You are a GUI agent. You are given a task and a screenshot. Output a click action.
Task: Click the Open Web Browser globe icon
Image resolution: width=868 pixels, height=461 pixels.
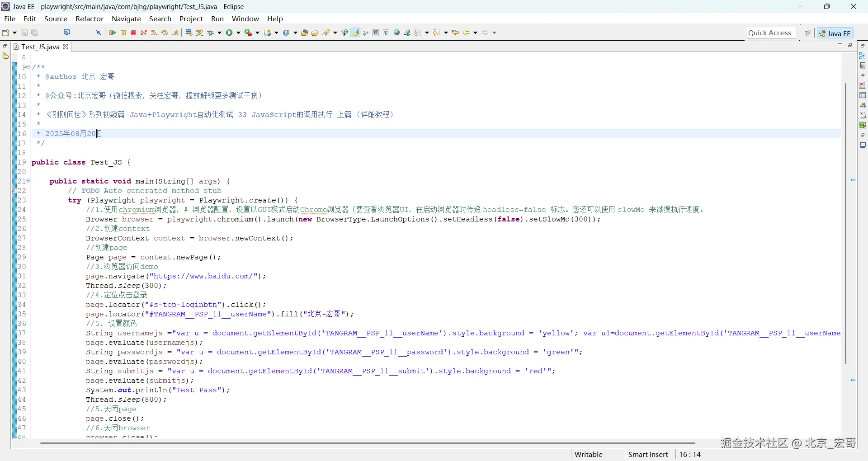[397, 33]
